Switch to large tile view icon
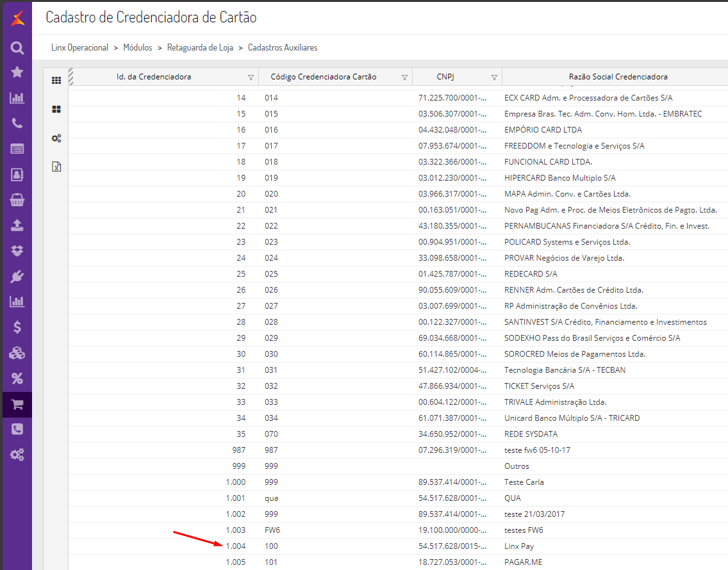The width and height of the screenshot is (728, 570). [x=56, y=109]
